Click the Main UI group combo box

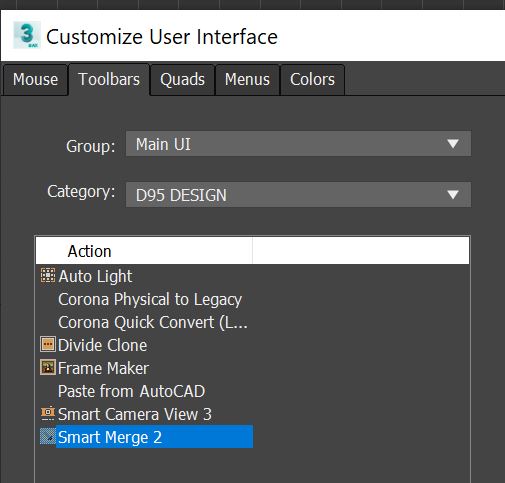click(298, 144)
